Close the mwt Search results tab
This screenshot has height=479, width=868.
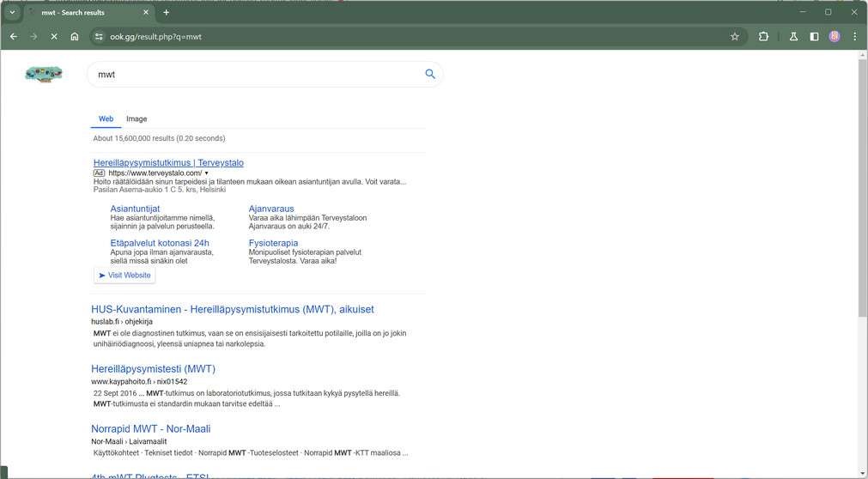[146, 12]
